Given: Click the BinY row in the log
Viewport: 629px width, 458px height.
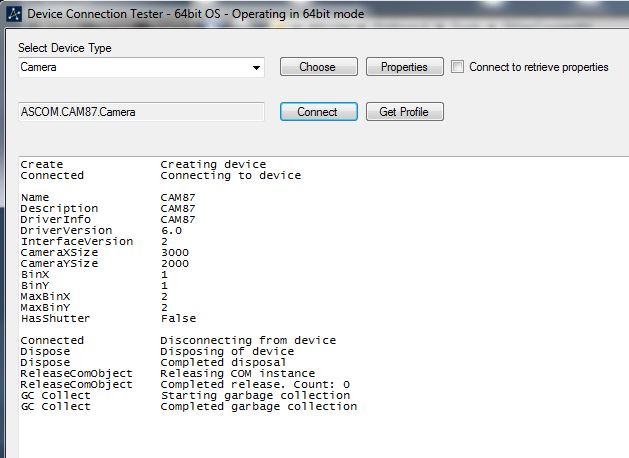Looking at the screenshot, I should coord(94,286).
